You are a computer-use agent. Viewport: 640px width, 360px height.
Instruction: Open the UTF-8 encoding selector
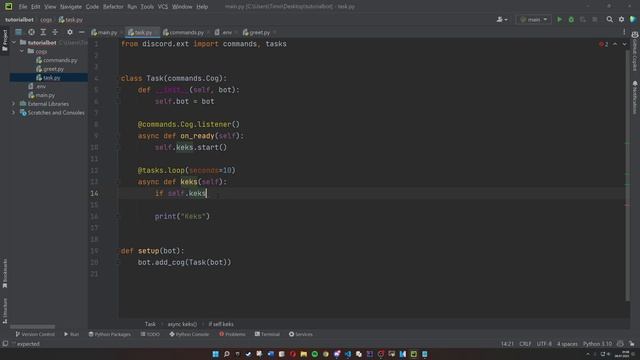coord(544,344)
